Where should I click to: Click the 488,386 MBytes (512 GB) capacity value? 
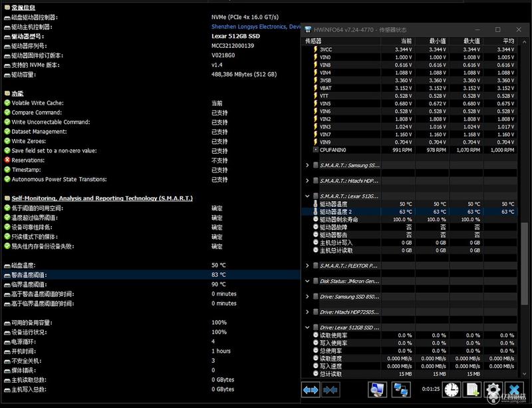click(x=244, y=74)
